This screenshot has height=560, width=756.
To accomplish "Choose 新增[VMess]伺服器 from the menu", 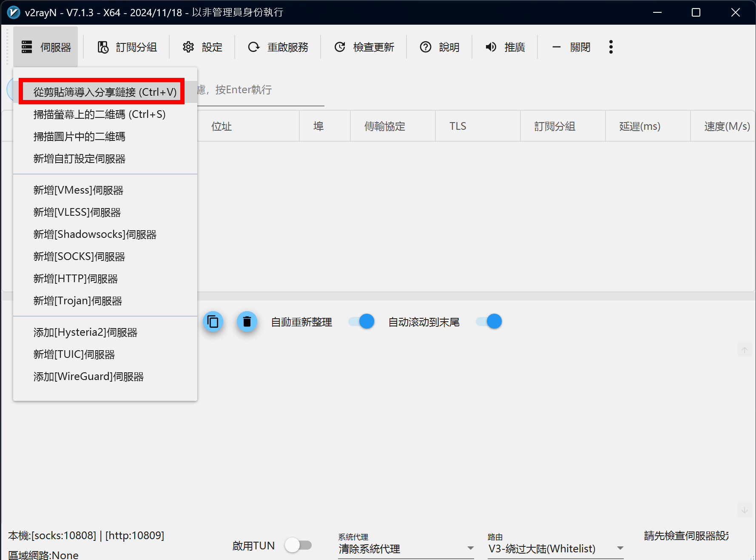I will coord(78,190).
